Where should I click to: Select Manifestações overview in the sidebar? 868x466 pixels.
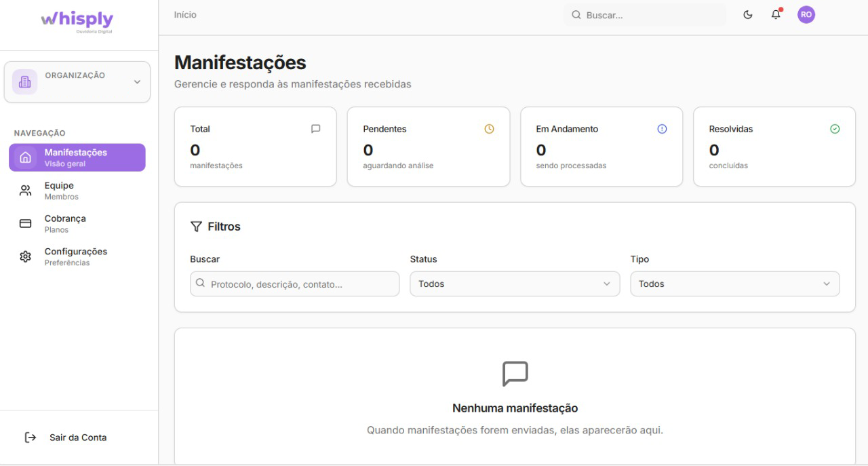[77, 157]
